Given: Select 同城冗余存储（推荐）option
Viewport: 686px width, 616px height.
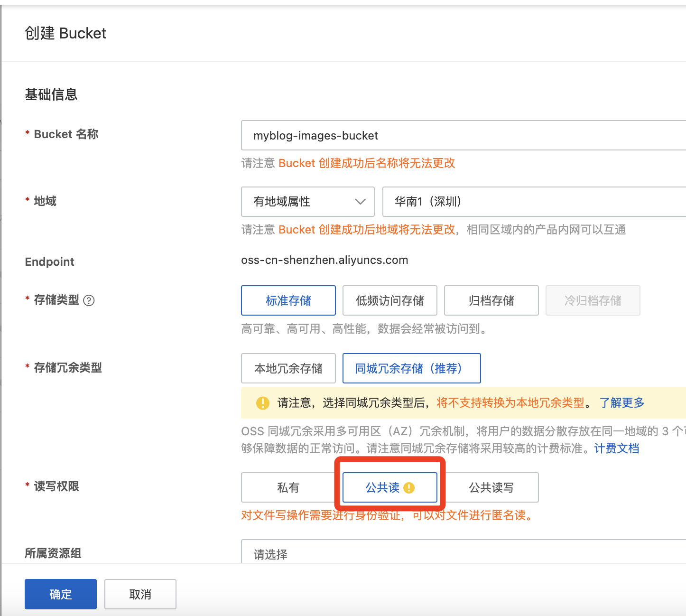Looking at the screenshot, I should click(x=411, y=368).
